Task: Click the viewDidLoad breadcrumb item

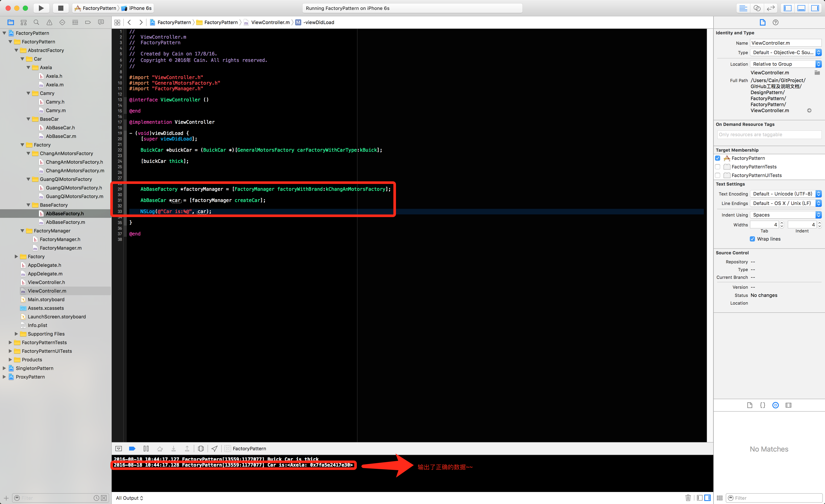Action: click(318, 22)
